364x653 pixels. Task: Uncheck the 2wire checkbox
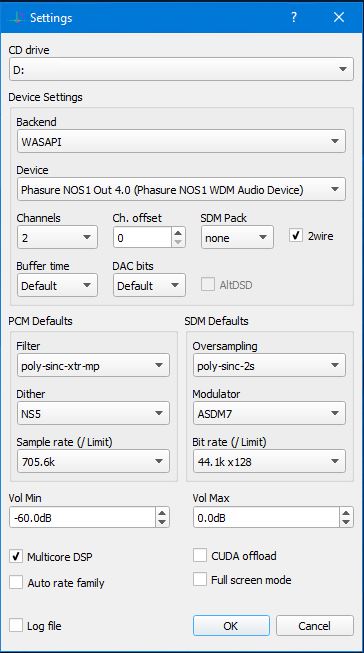(296, 236)
